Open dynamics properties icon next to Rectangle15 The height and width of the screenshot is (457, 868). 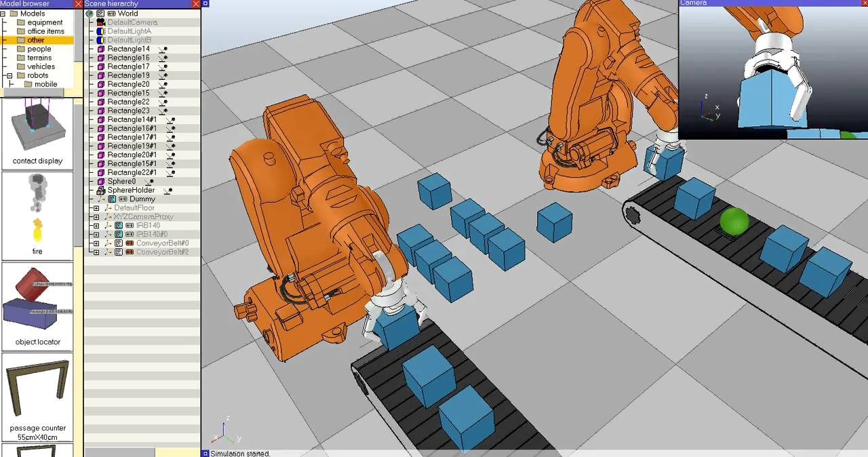163,93
